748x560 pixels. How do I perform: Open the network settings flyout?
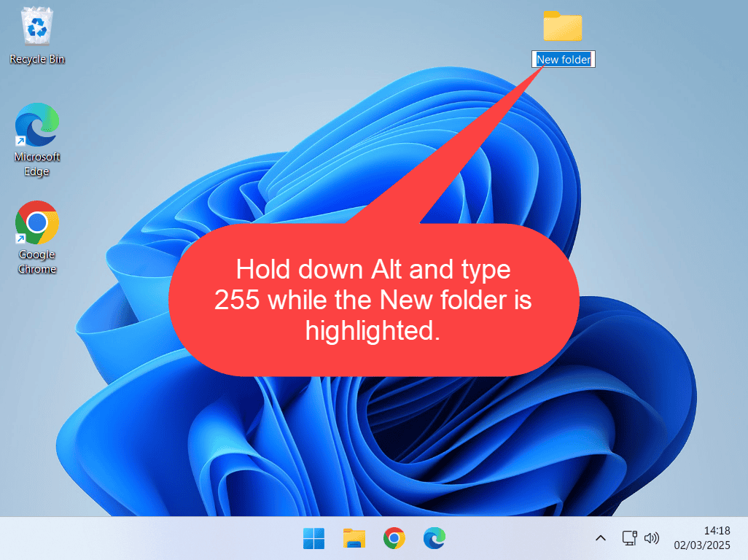(628, 538)
